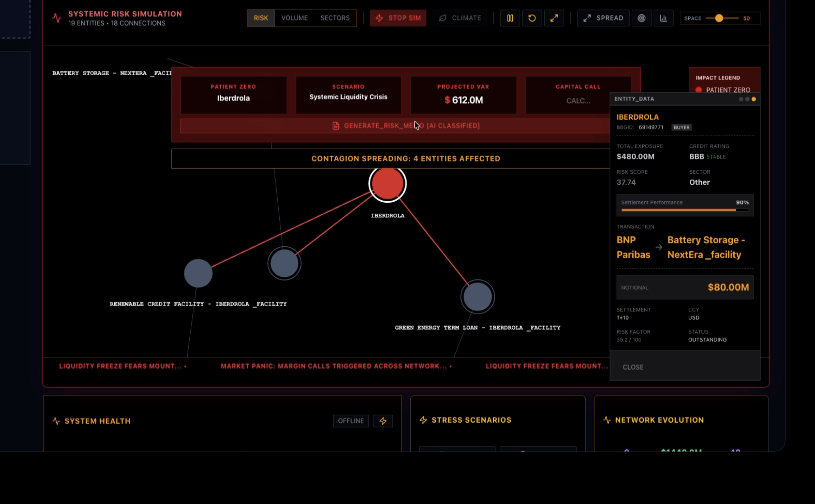Toggle the CLIMATE mode button

click(460, 18)
